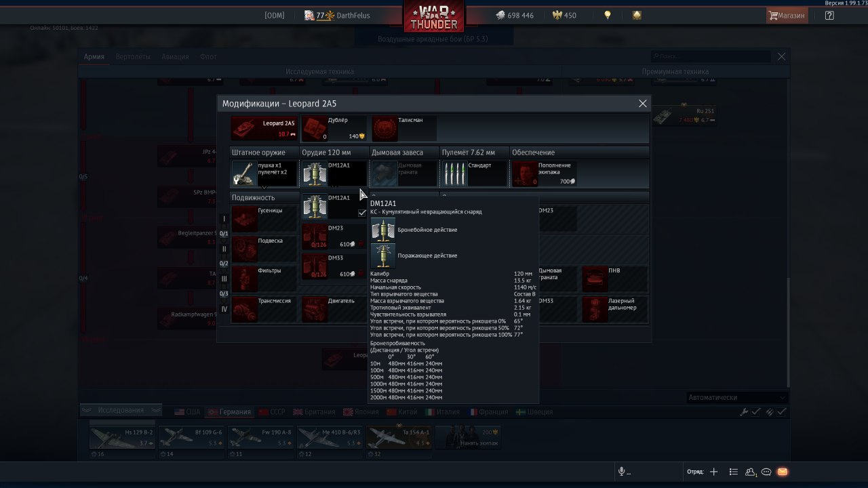Open the Автоматически dropdown
The image size is (868, 488).
pos(736,397)
